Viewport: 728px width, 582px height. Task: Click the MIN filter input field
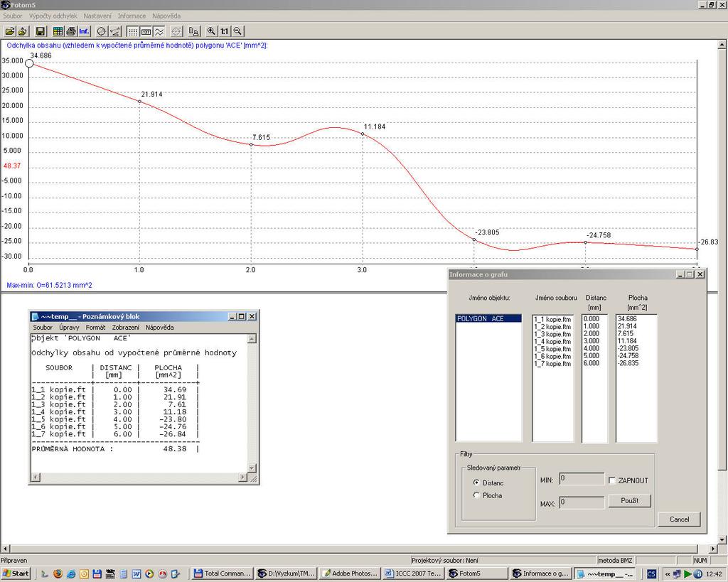(x=582, y=478)
